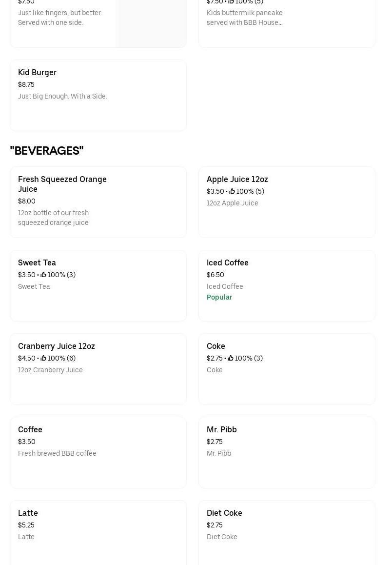392x565 pixels.
Task: Click the thumbs-up icon on Coke
Action: 231,358
